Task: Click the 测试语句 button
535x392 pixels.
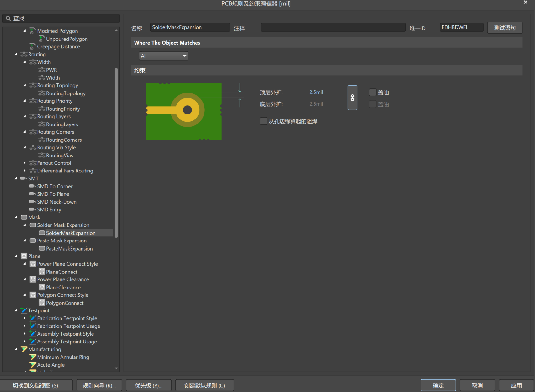Action: pyautogui.click(x=505, y=28)
